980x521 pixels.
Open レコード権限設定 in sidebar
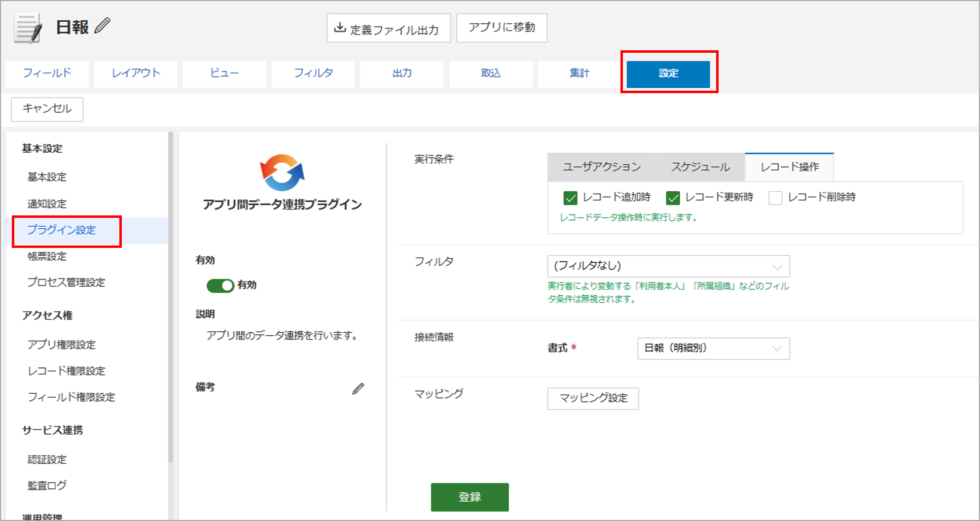coord(67,371)
